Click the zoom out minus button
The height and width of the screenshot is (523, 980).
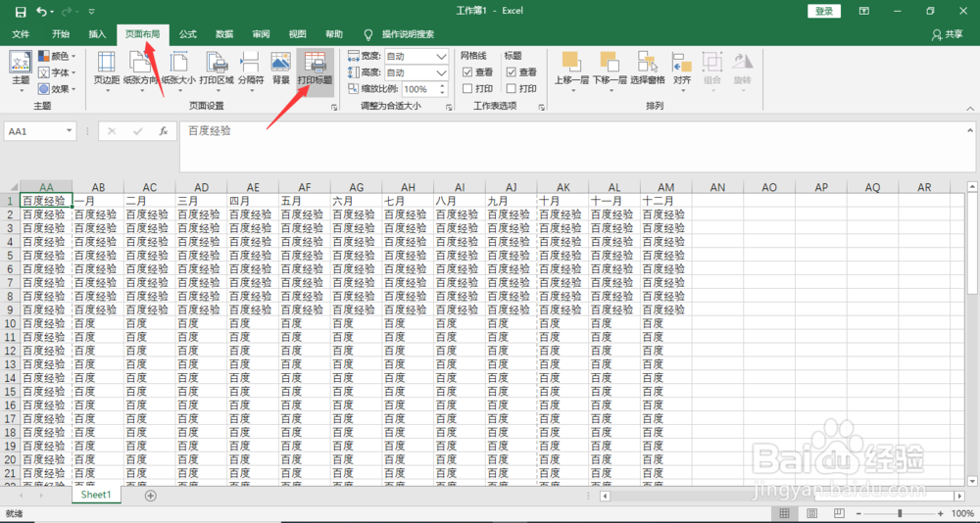859,513
